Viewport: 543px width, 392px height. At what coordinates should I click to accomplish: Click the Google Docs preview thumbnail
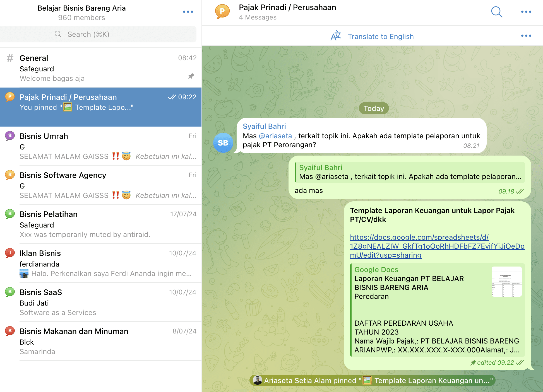pos(506,282)
